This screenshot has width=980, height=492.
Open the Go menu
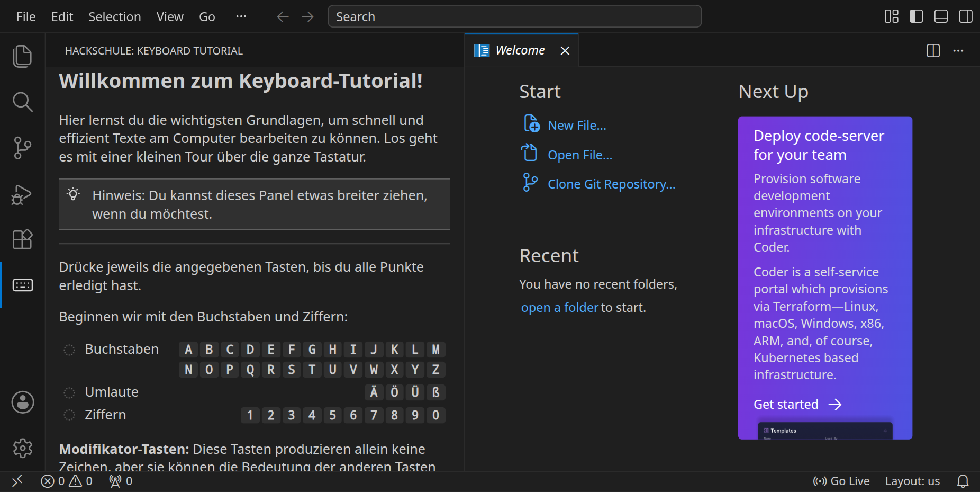point(207,17)
